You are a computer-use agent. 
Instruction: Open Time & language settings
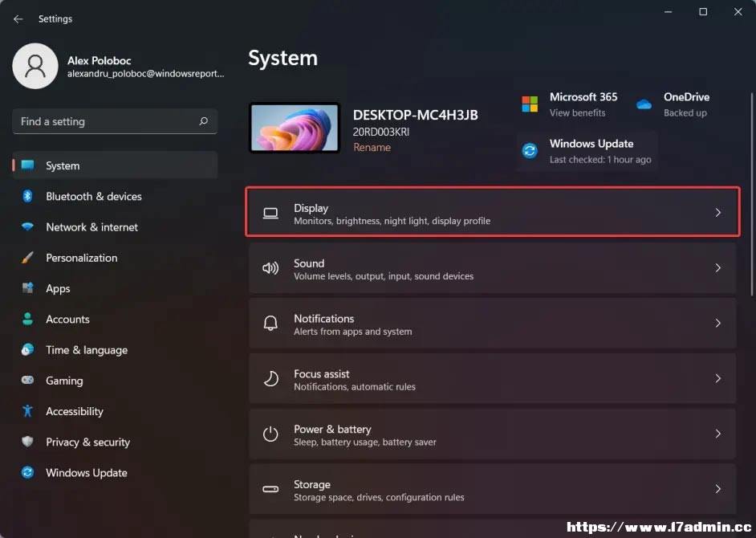pos(115,350)
